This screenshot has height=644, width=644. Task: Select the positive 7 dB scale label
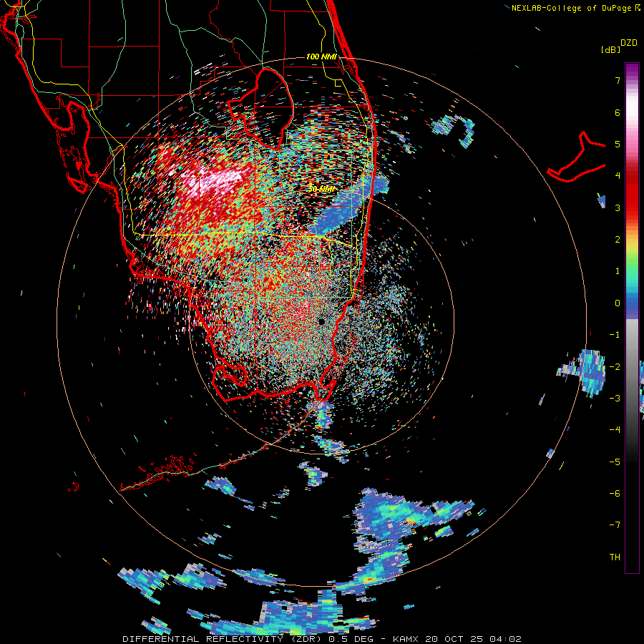(x=618, y=80)
